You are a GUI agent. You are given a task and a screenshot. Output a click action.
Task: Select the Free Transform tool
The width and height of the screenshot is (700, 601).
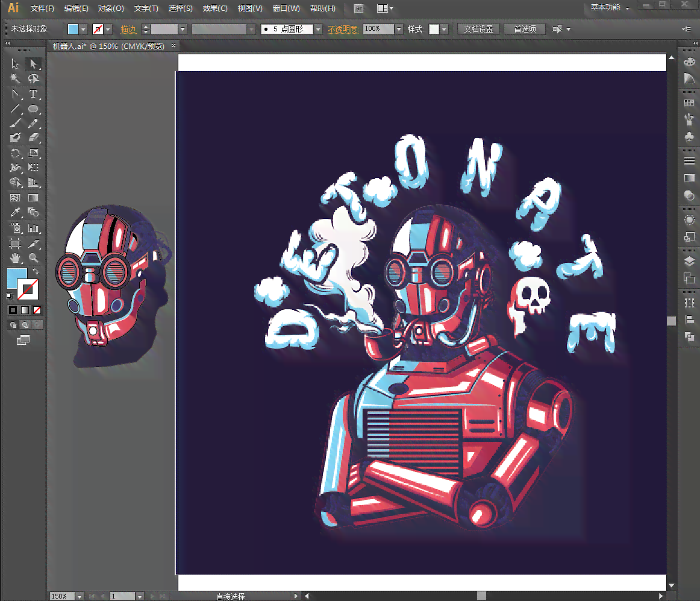pos(33,168)
